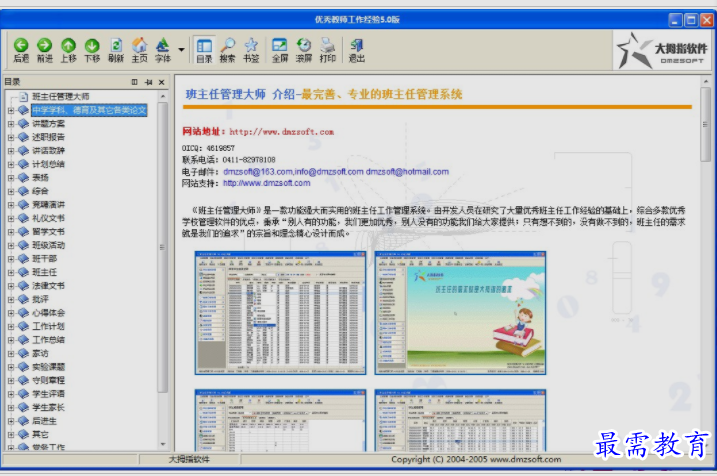
Task: Select 法律文书 in the contents tree
Action: [48, 286]
